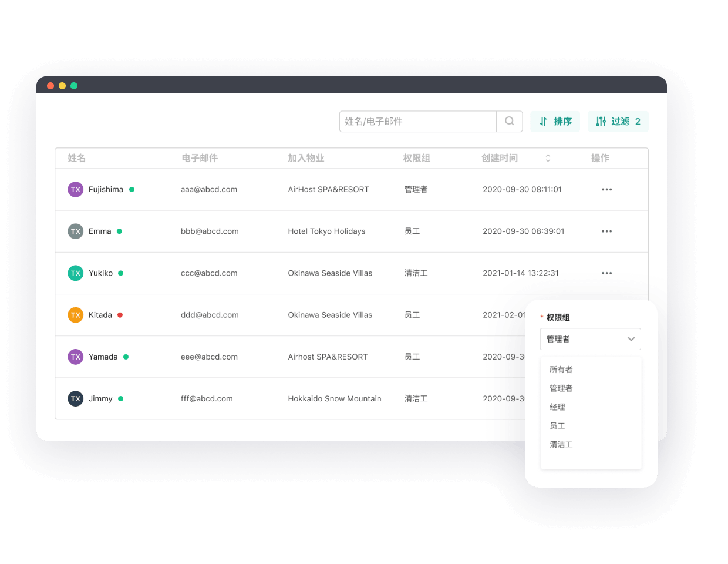Open the 权限组 dropdown showing 管理者
This screenshot has height=564, width=728.
click(x=590, y=339)
